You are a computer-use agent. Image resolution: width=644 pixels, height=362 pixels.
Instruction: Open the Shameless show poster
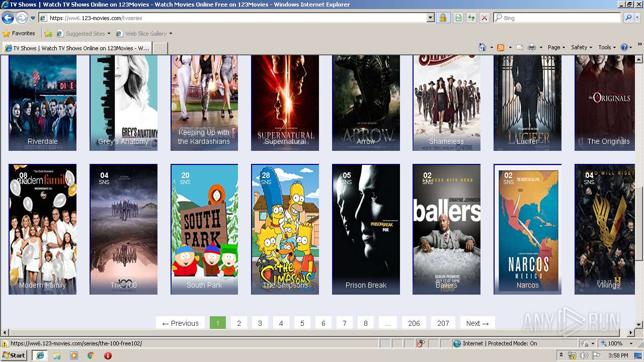[446, 103]
